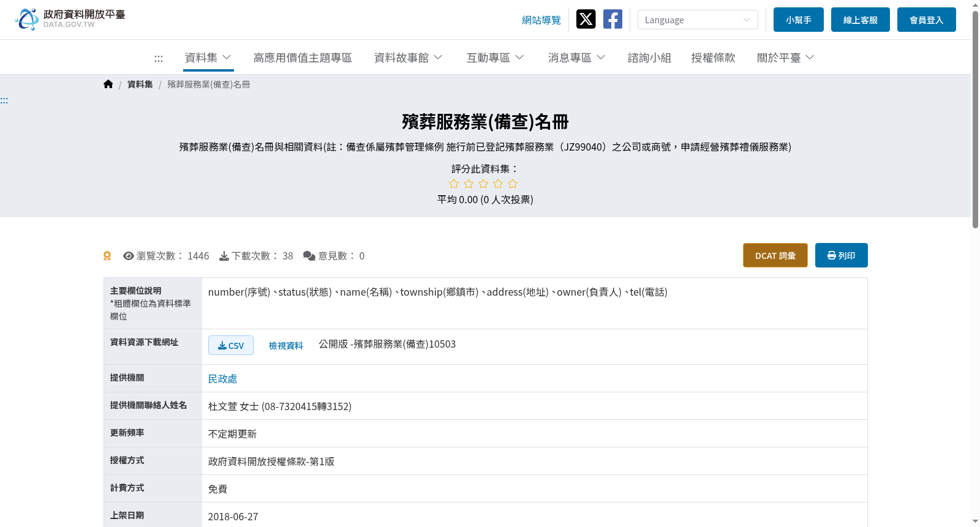980x527 pixels.
Task: Open the Language dropdown
Action: tap(698, 20)
